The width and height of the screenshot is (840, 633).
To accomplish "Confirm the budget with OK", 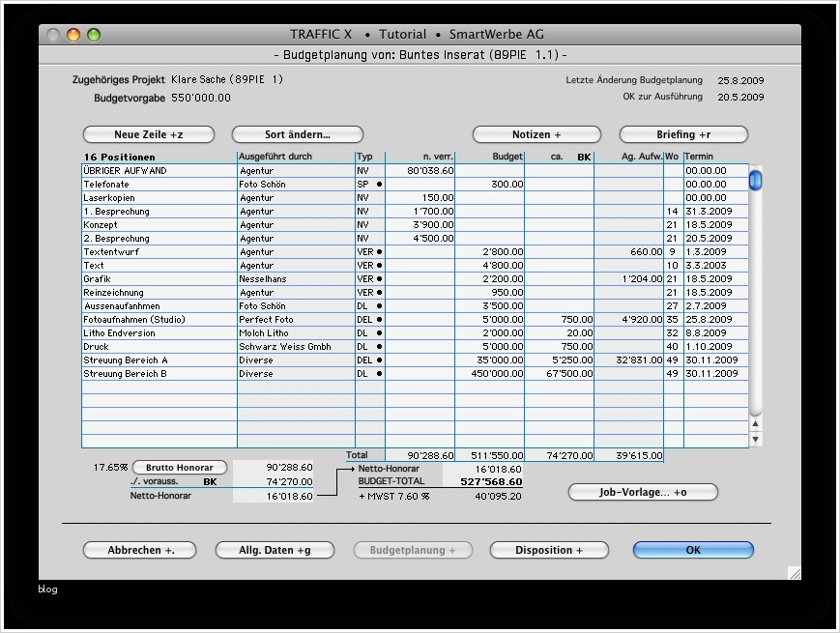I will coord(692,550).
